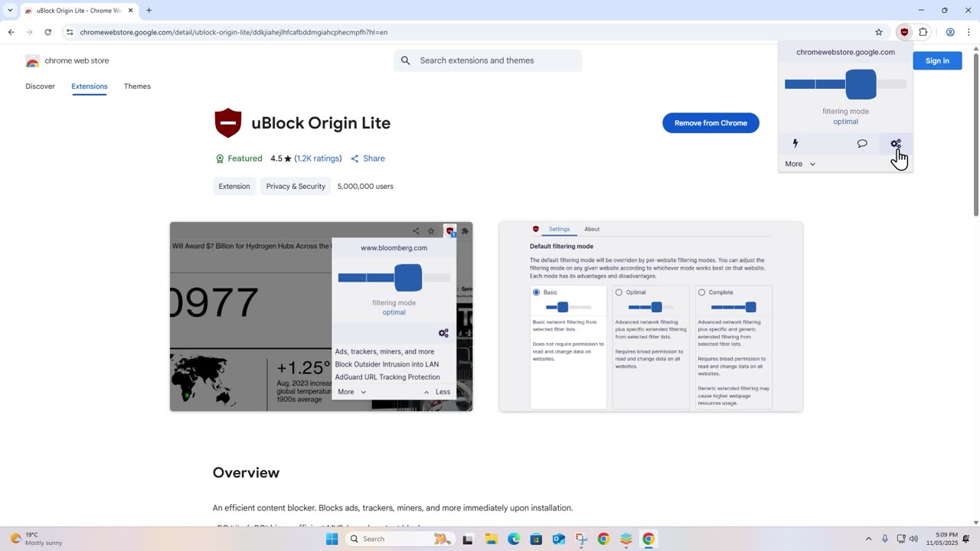
Task: Click the Share link
Action: pos(367,158)
